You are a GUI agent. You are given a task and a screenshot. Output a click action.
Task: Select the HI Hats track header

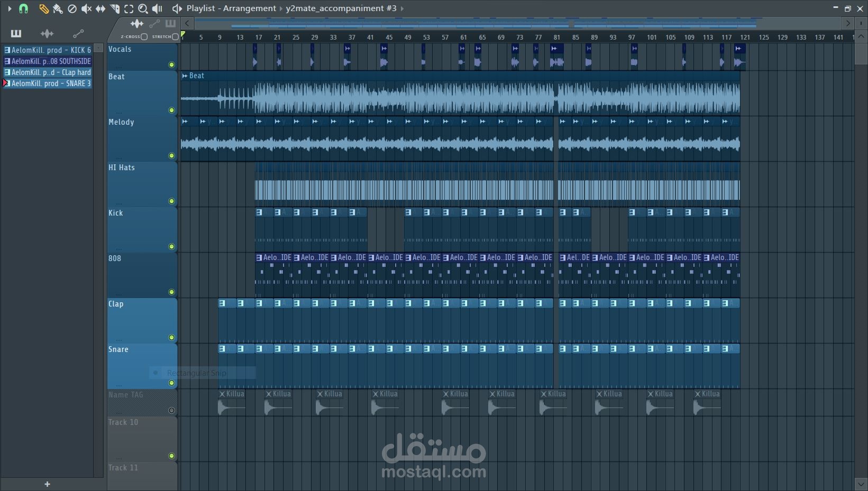(142, 184)
